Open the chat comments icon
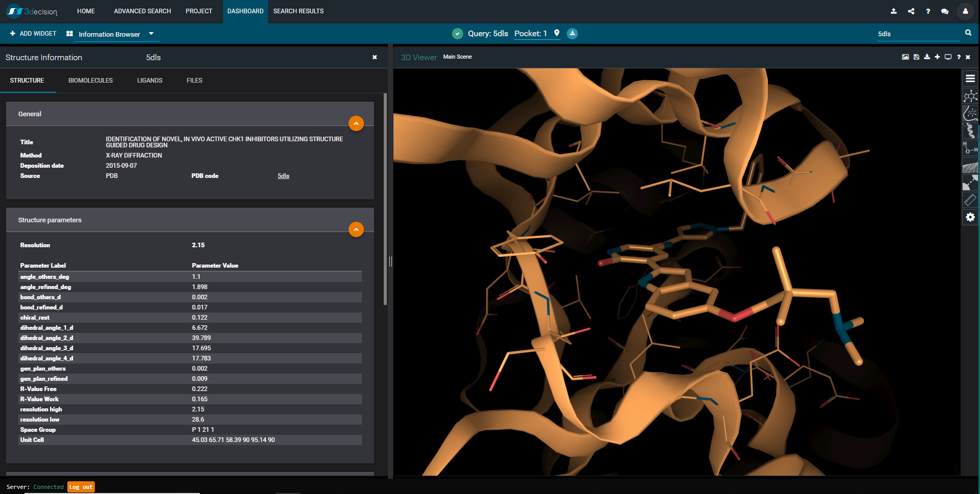The height and width of the screenshot is (494, 980). coord(945,11)
